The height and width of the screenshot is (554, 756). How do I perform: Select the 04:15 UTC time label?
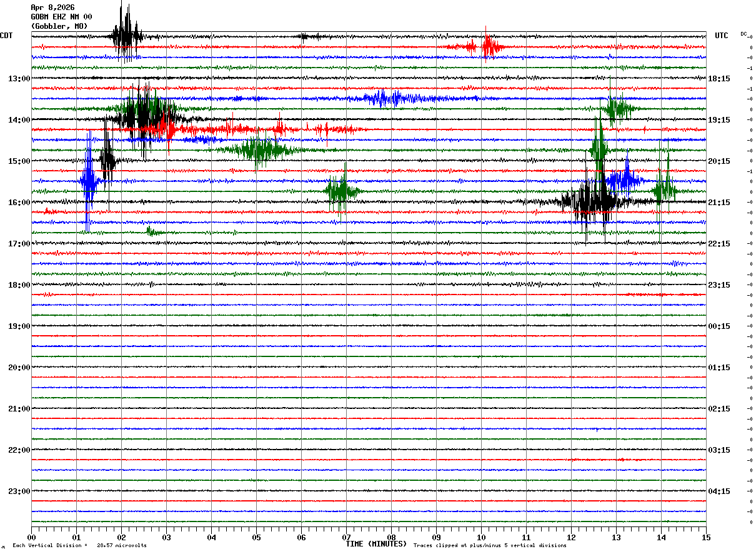[x=719, y=491]
